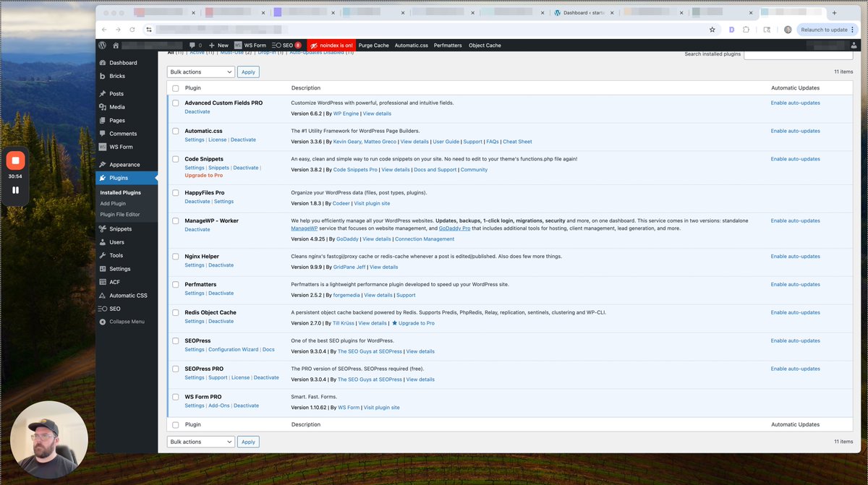The width and height of the screenshot is (868, 485).
Task: Click the browser reload icon
Action: (132, 30)
